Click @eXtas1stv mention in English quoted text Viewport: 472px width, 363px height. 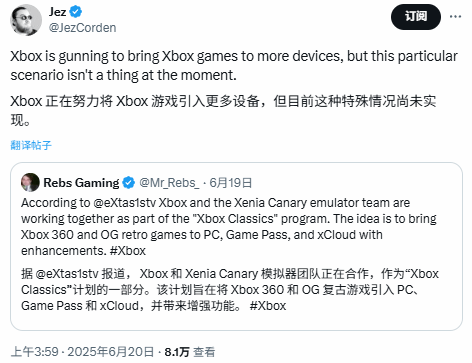pyautogui.click(x=124, y=203)
